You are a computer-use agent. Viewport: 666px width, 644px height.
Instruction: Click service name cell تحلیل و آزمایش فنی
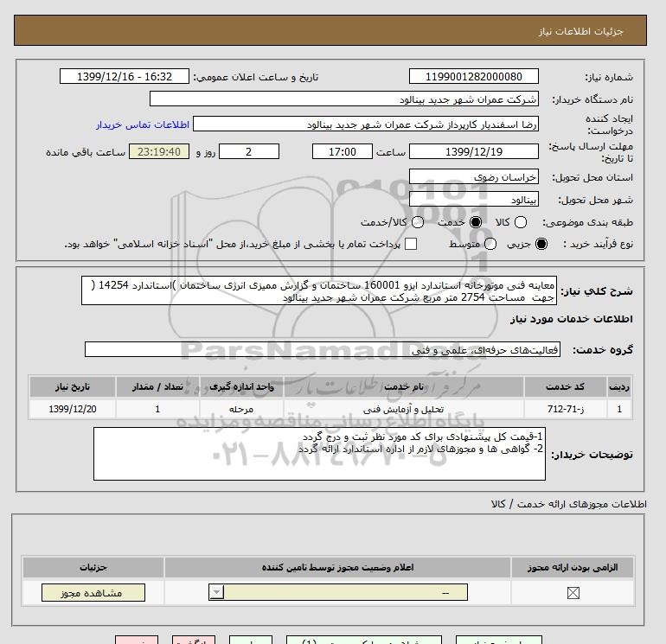[404, 409]
